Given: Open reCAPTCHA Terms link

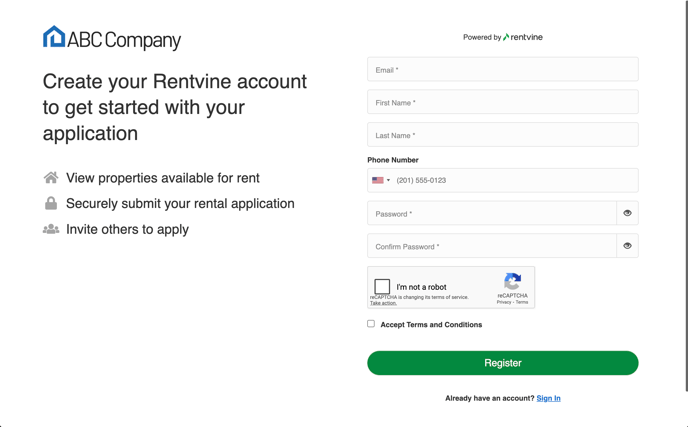Looking at the screenshot, I should point(522,302).
